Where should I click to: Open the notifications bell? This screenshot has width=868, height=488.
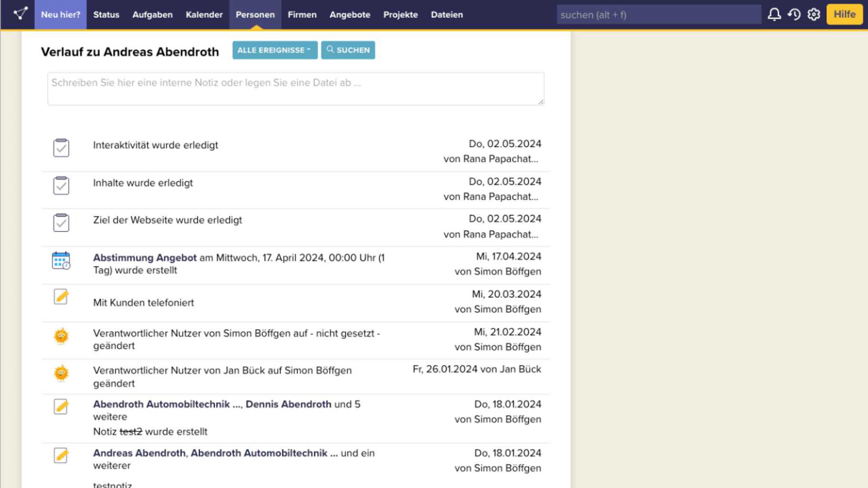click(x=774, y=14)
